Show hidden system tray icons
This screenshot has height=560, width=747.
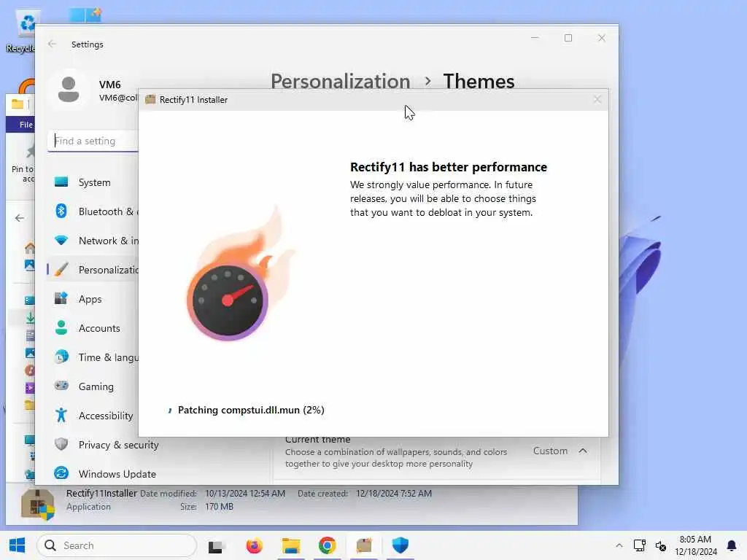coord(619,545)
